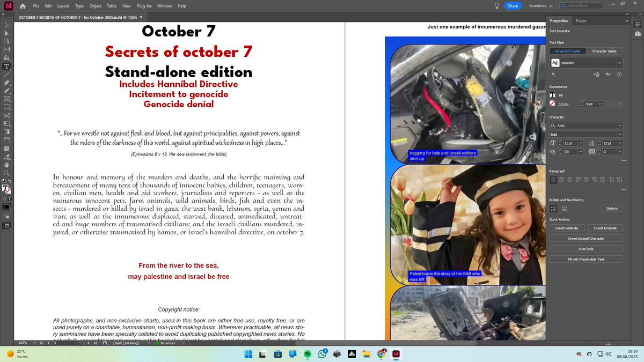Screen dimensions: 644x362
Task: Open the 125% zoom level dropdown
Action: click(34, 343)
